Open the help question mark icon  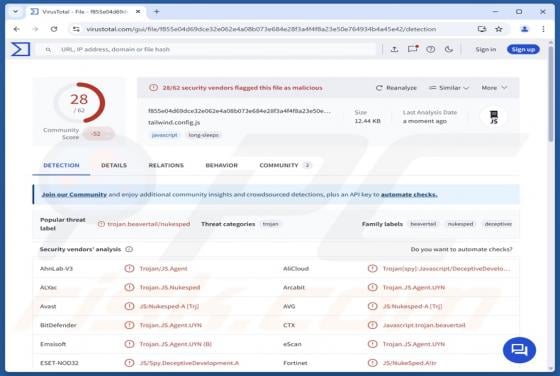pos(431,49)
